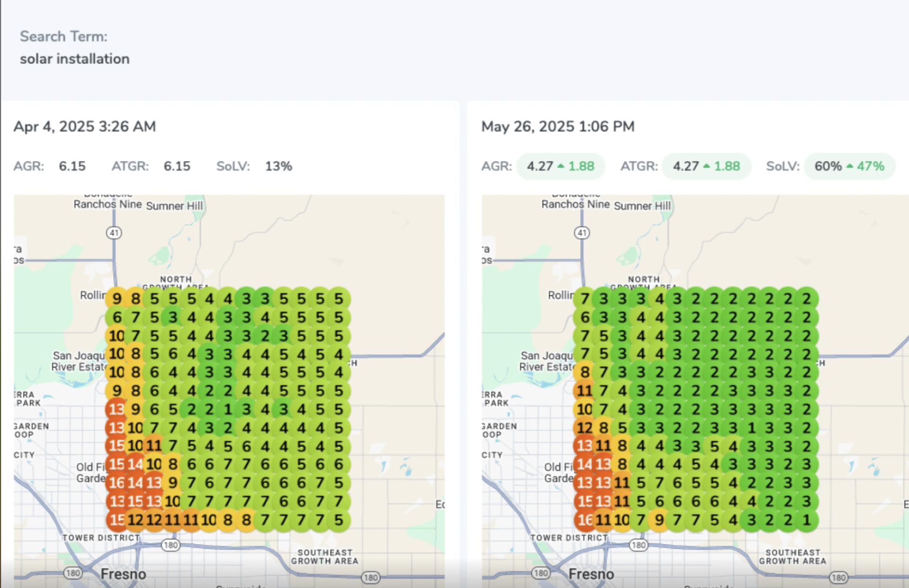The image size is (909, 588).
Task: Select the May 26, 2025 report heading
Action: click(x=558, y=126)
